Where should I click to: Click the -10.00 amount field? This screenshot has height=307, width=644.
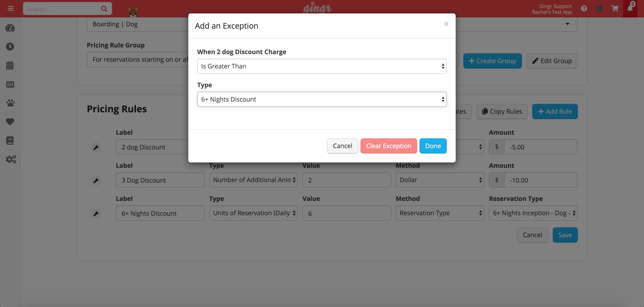coord(540,180)
